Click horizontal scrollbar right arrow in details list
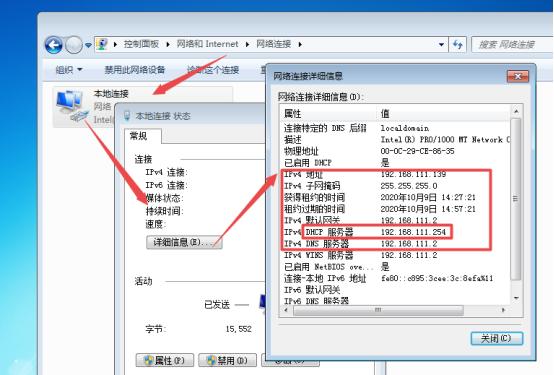Screen dimensions: 554x375 (503, 310)
